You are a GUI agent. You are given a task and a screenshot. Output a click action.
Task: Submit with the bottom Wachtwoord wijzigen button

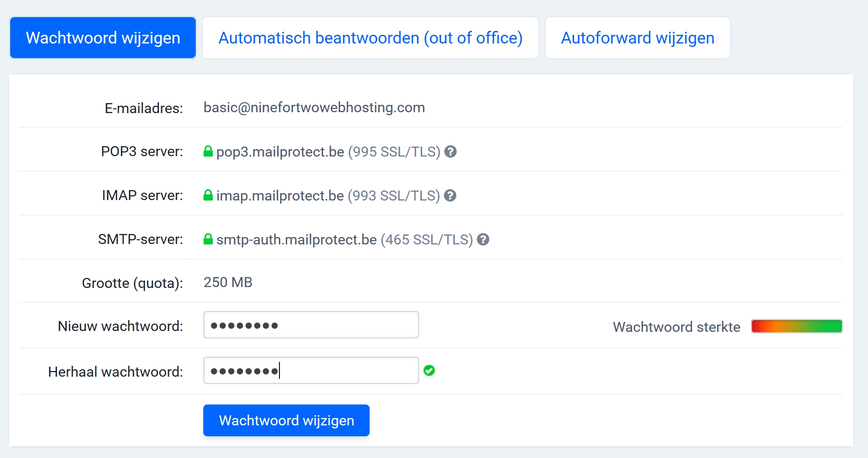286,421
